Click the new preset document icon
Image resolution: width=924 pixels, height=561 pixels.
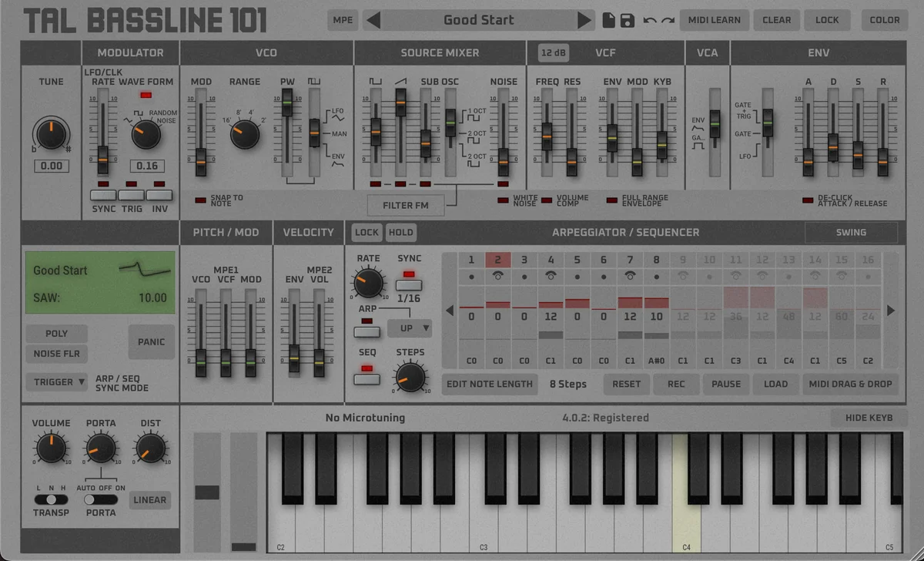tap(609, 20)
